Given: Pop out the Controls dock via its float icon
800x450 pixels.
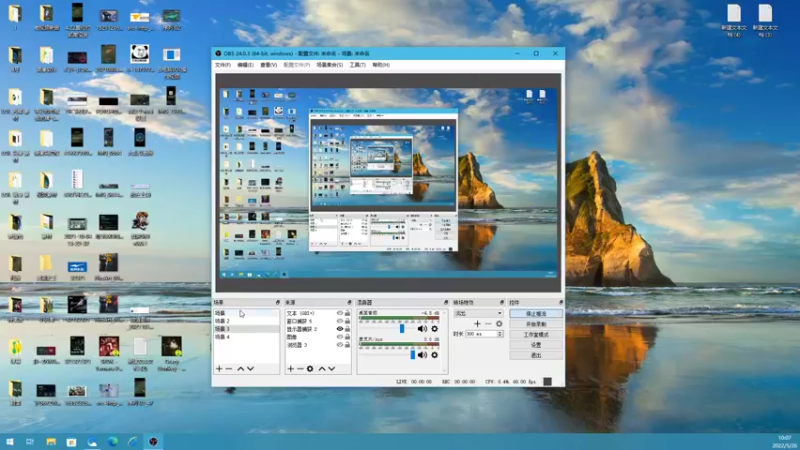Looking at the screenshot, I should point(561,303).
